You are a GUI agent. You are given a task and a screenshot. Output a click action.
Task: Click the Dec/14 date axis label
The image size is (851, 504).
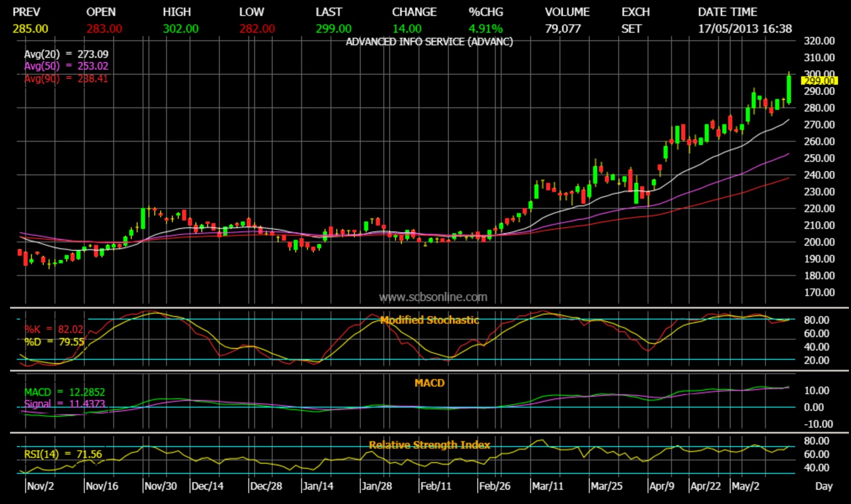pos(208,486)
